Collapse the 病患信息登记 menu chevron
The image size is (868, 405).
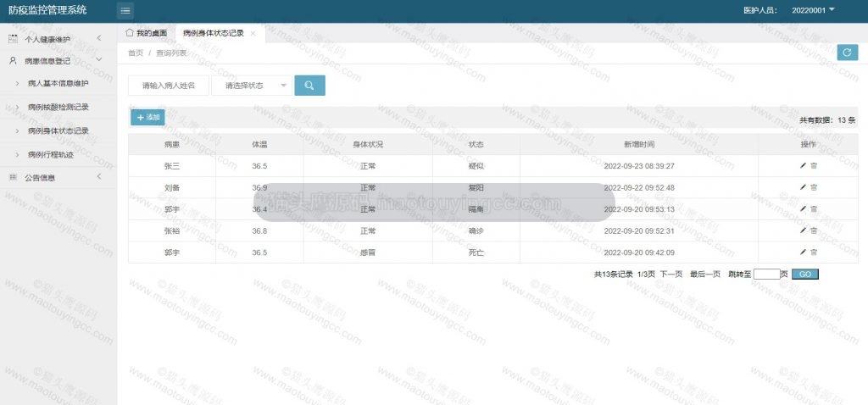point(98,59)
